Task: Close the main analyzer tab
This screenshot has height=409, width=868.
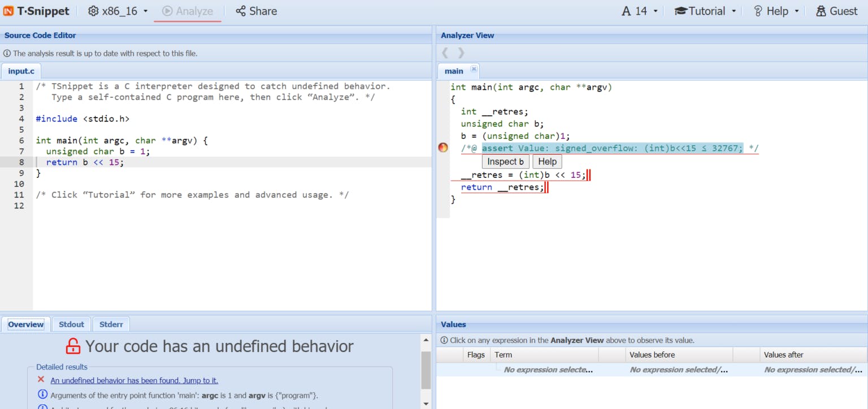Action: click(474, 69)
